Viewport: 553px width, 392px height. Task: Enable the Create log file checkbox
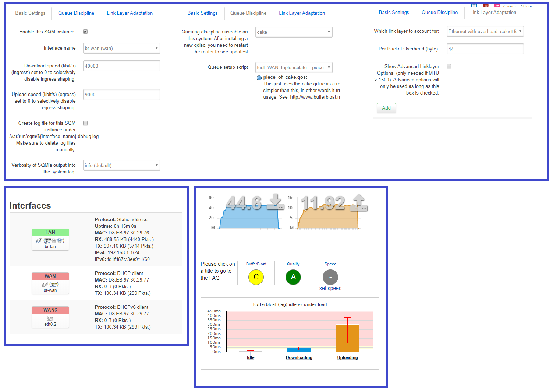click(85, 123)
